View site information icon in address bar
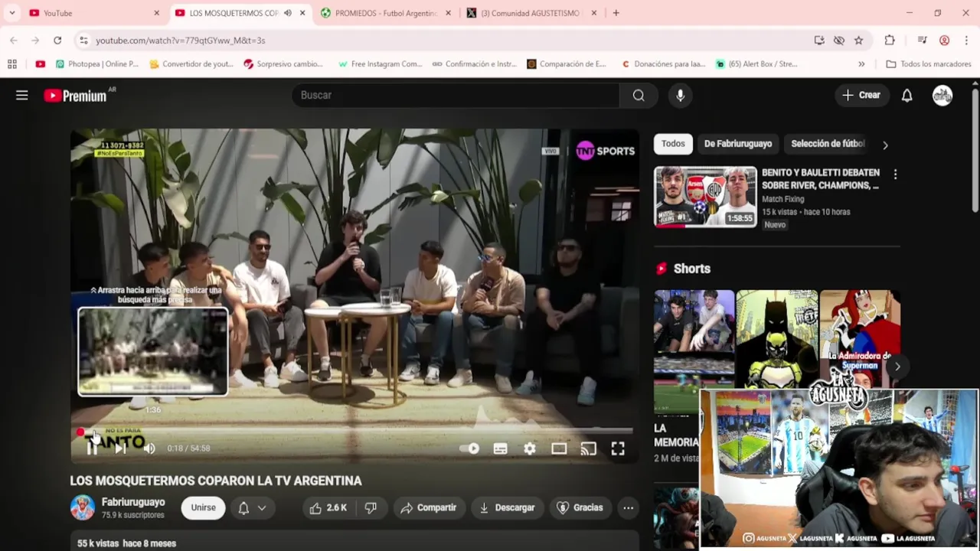Screen dimensions: 980x551 83,40
